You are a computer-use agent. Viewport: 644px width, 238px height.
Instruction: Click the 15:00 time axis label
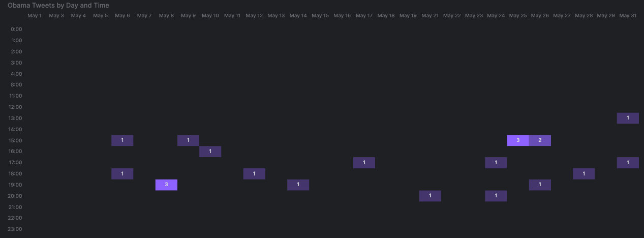[x=15, y=140]
